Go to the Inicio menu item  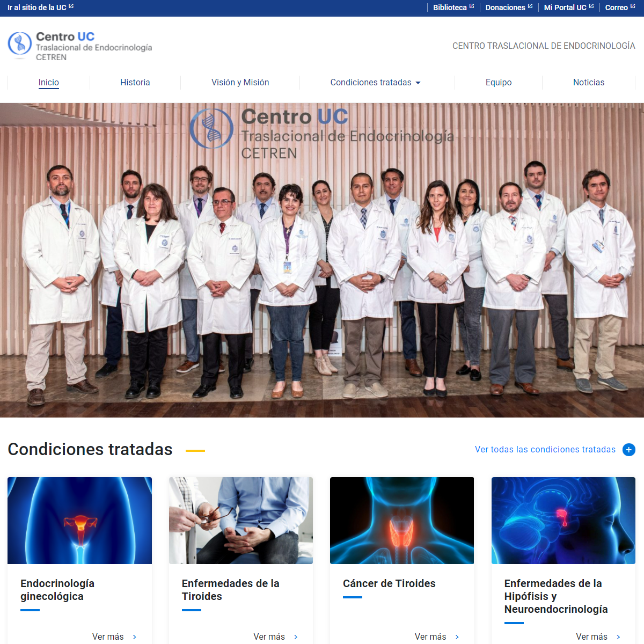pos(49,82)
